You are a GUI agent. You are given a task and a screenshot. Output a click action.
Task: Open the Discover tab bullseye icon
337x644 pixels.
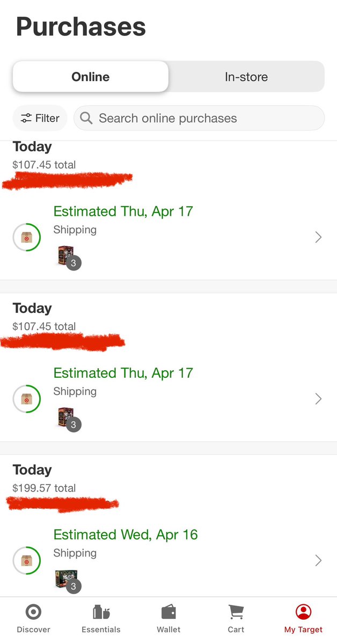33,612
